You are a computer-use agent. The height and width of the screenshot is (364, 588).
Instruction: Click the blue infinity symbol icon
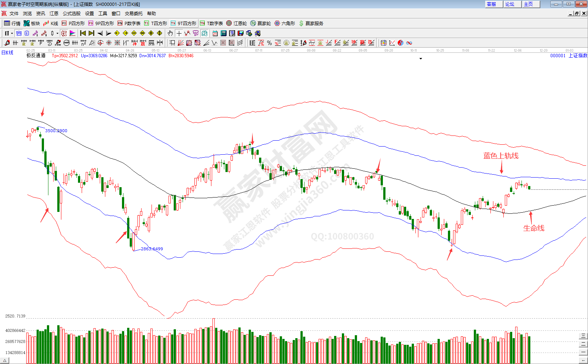409,43
